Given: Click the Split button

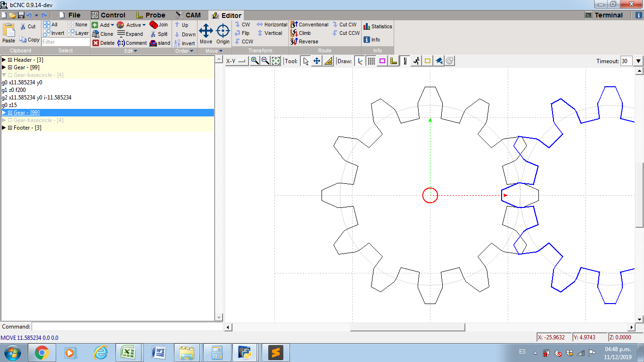Looking at the screenshot, I should pyautogui.click(x=159, y=34).
